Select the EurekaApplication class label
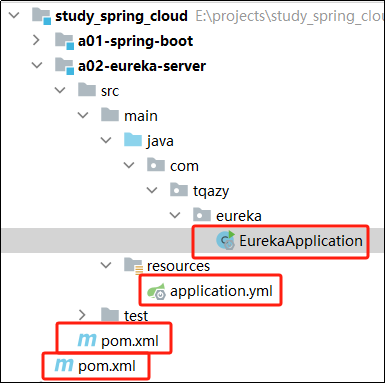Image resolution: width=385 pixels, height=383 pixels. 301,241
